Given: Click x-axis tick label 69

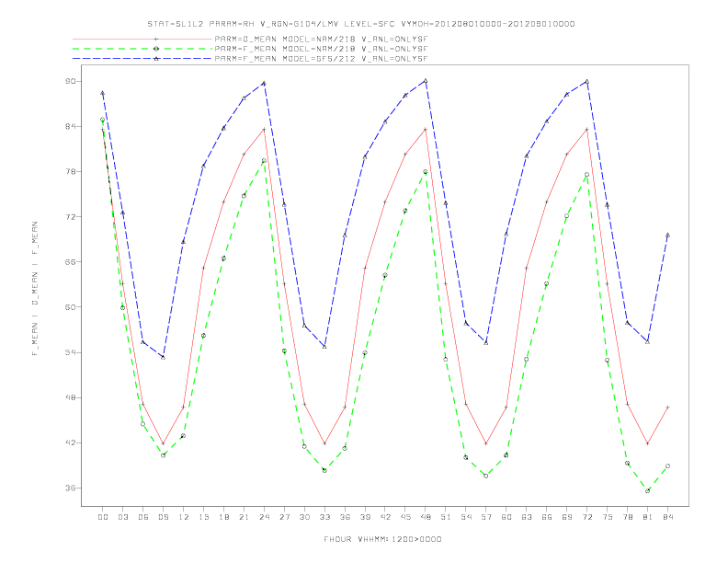Looking at the screenshot, I should [x=567, y=517].
